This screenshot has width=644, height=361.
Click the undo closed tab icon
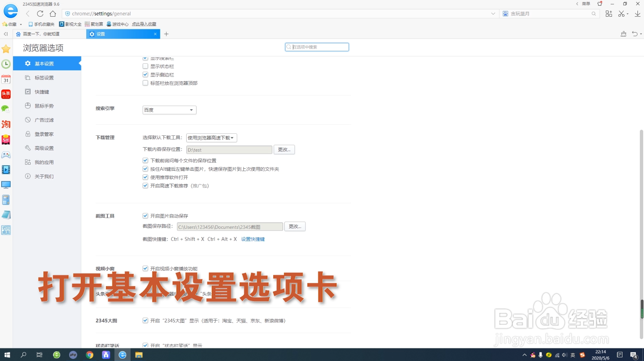click(635, 34)
